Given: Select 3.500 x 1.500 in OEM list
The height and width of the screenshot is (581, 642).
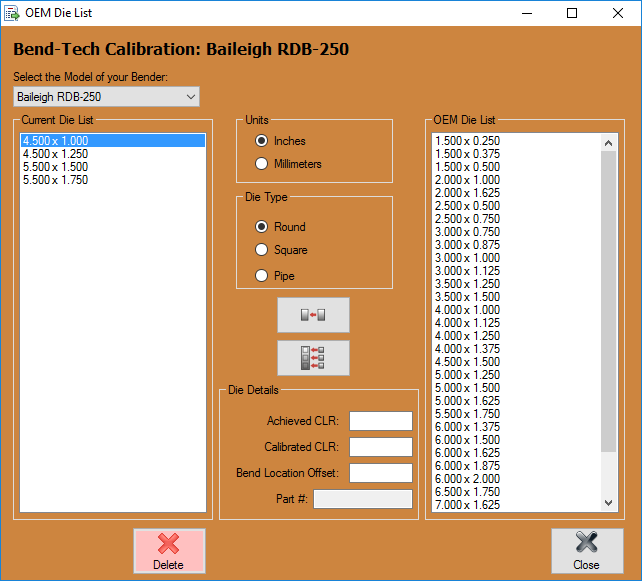Looking at the screenshot, I should [517, 297].
